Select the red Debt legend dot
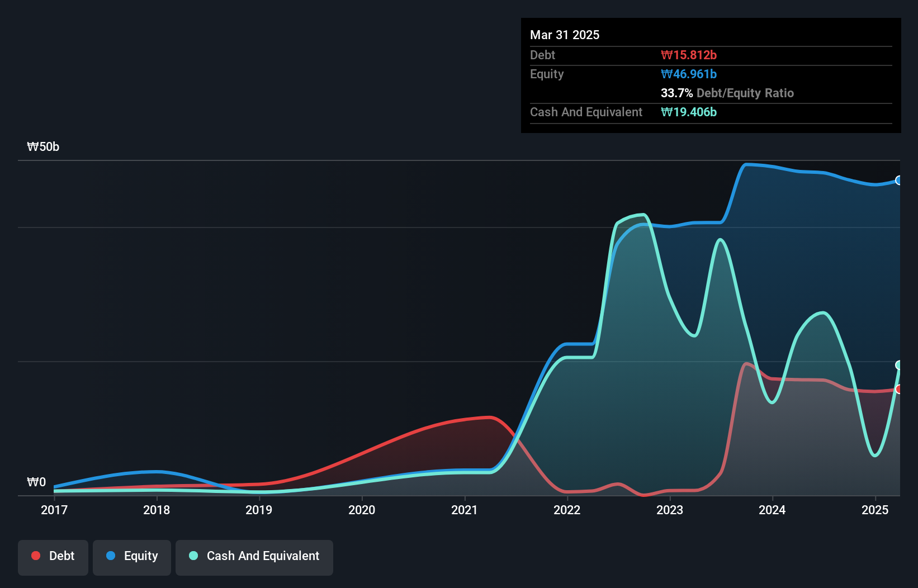The width and height of the screenshot is (918, 588). pyautogui.click(x=35, y=556)
